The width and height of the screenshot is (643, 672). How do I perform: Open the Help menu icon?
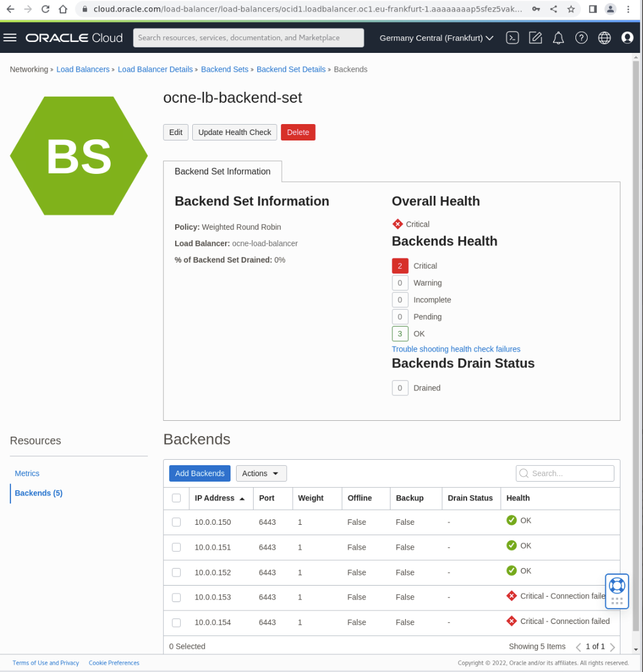tap(582, 37)
